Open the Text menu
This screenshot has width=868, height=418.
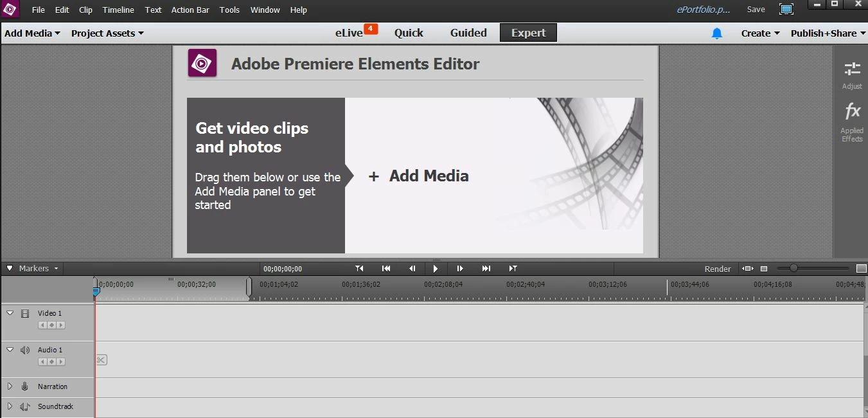tap(153, 10)
